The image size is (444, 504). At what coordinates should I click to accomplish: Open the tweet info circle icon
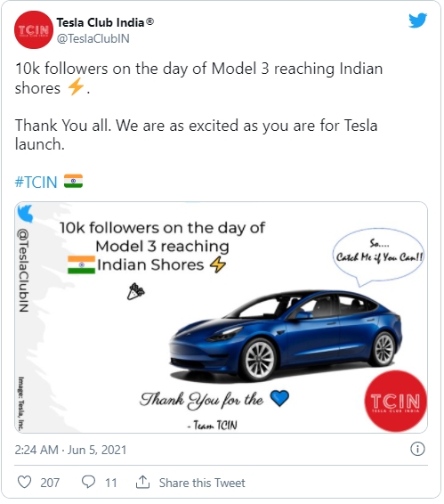[417, 449]
